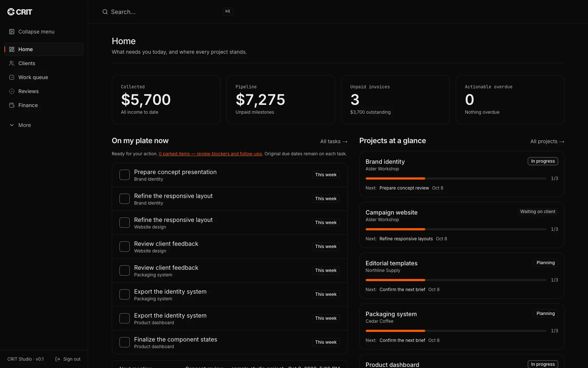Open All tasks link
This screenshot has height=368, width=588.
click(334, 141)
